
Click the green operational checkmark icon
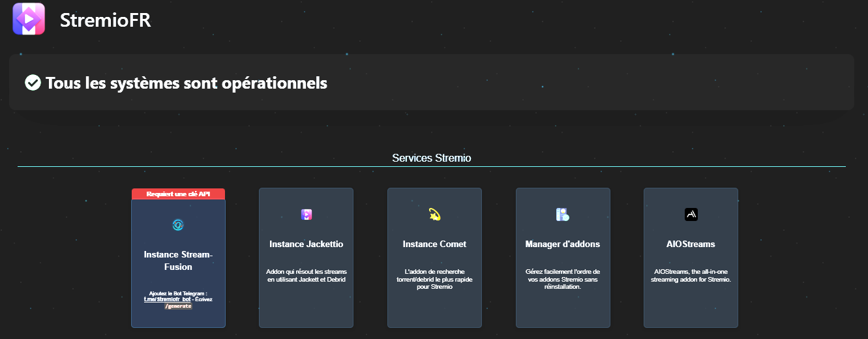point(33,83)
